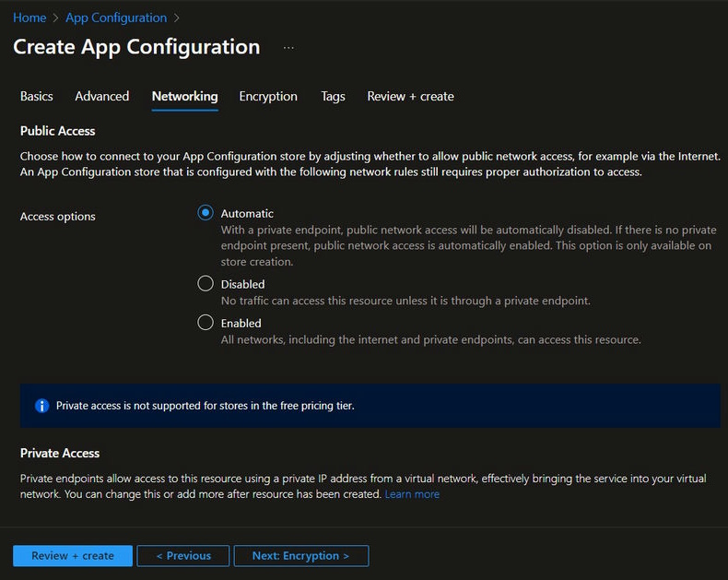Image resolution: width=728 pixels, height=580 pixels.
Task: Click the breadcrumb chevron after App Configuration
Action: pyautogui.click(x=177, y=18)
